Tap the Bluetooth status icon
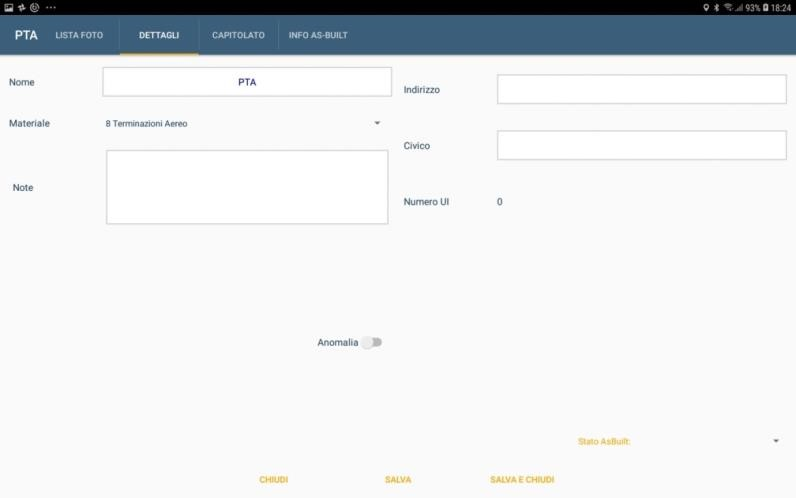Viewport: 796px width, 498px height. coord(716,7)
